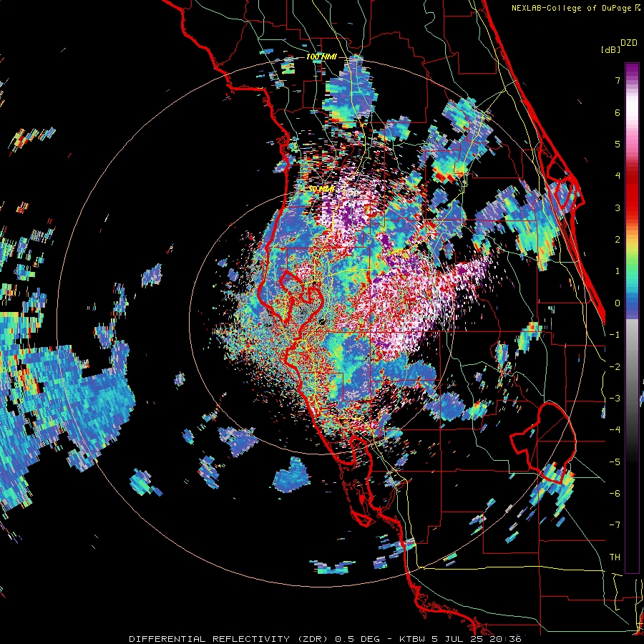
Task: Click the -2 dB scale tick label
Action: (615, 367)
